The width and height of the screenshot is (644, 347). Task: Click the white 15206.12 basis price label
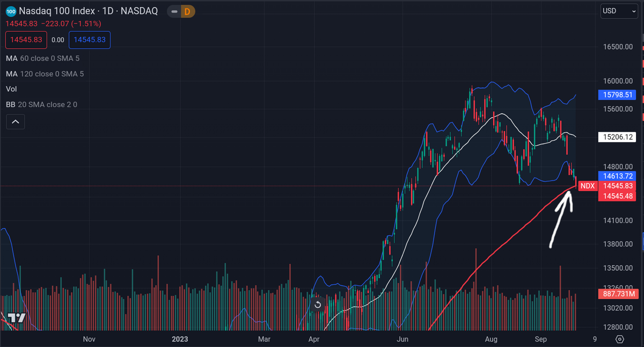coord(616,137)
